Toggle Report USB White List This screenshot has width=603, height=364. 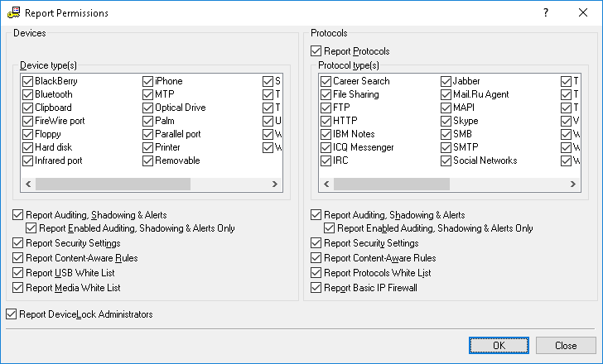(18, 273)
